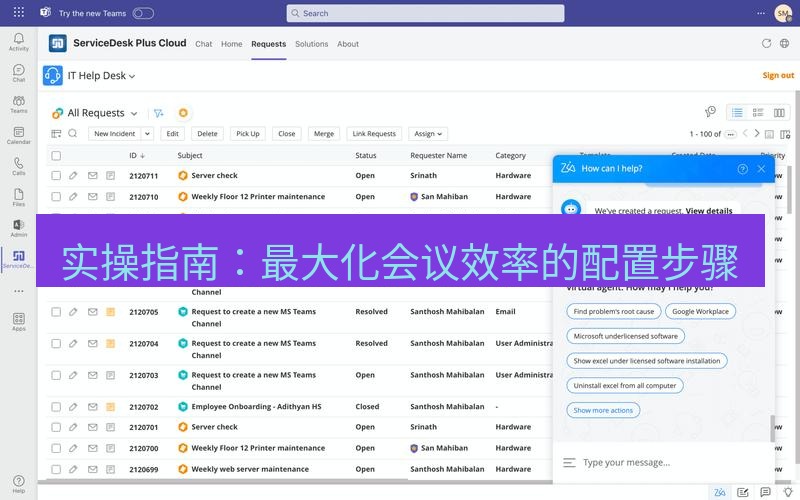Open the globe website icon

[x=785, y=43]
